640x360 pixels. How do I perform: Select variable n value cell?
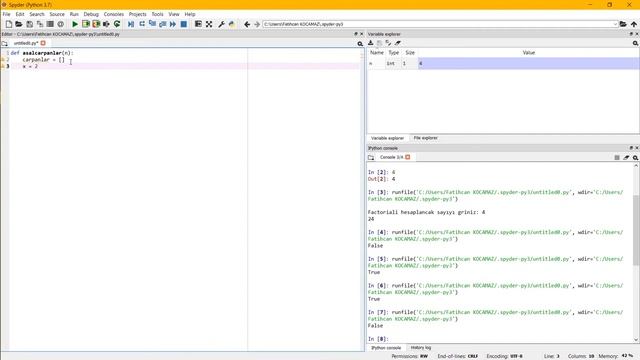[529, 63]
